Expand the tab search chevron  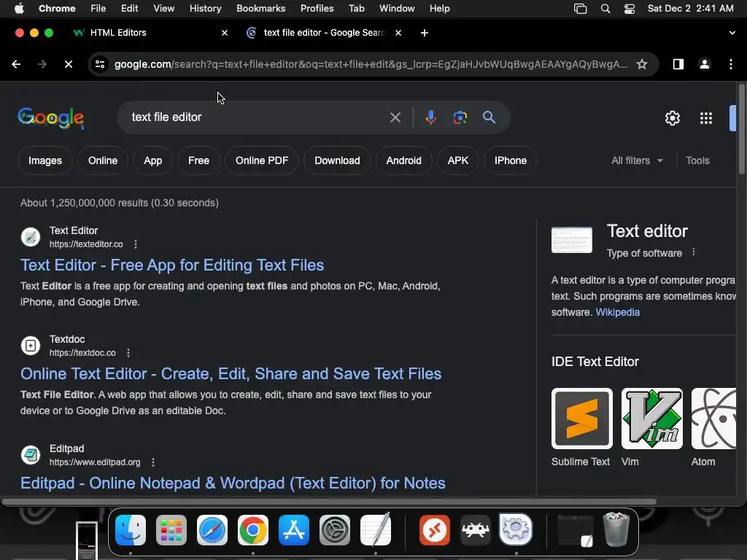pyautogui.click(x=732, y=33)
